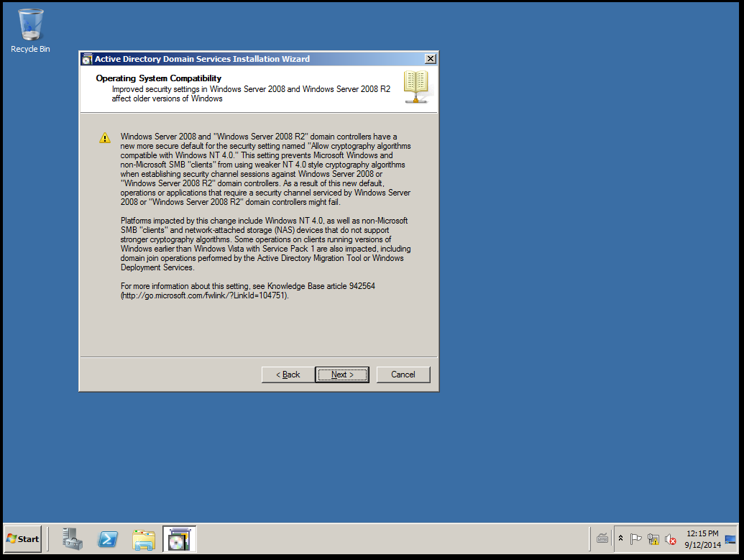
Task: Click the on-screen keyboard tray icon
Action: (x=602, y=538)
